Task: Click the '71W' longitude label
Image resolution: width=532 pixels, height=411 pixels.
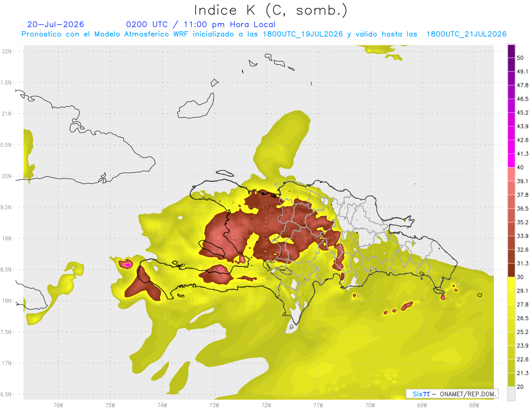Action: (x=318, y=405)
